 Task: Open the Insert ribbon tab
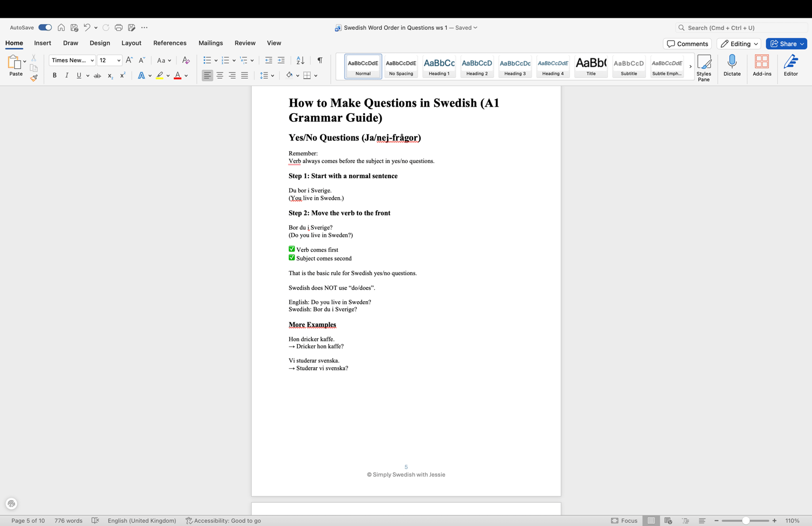click(43, 43)
